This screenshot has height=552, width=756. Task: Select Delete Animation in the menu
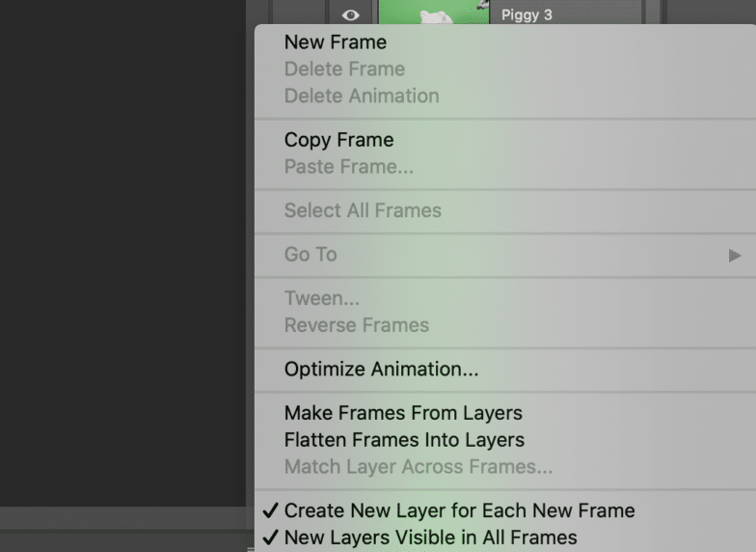[x=362, y=97]
